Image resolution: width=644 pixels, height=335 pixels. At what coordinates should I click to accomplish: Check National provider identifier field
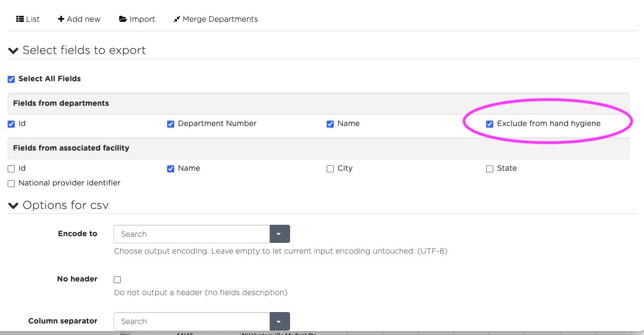coord(11,183)
